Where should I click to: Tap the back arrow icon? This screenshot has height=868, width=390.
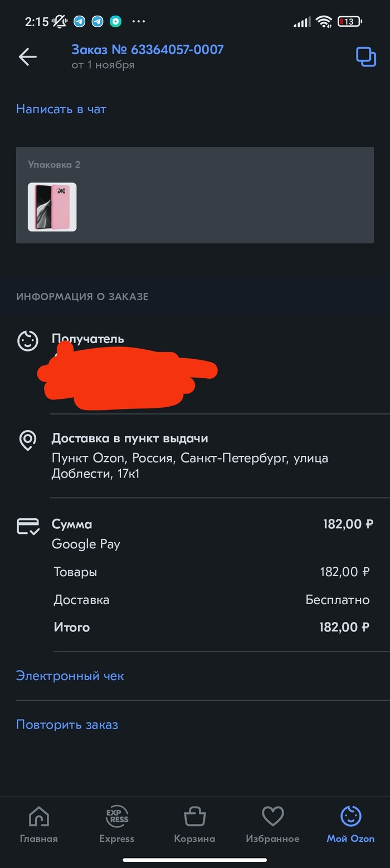tap(27, 56)
